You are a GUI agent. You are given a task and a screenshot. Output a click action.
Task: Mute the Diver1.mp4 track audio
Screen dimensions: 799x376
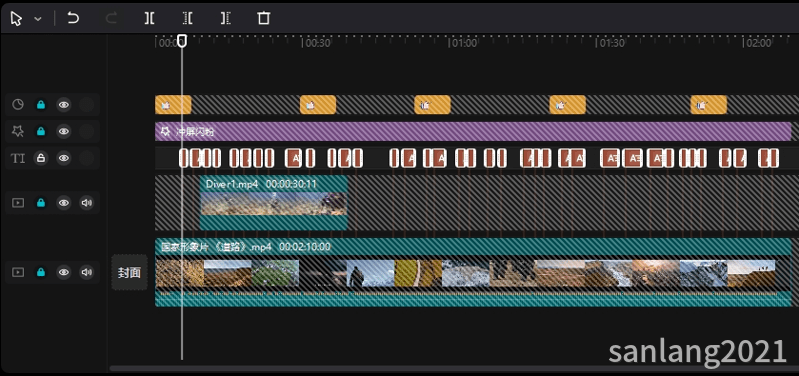click(x=87, y=203)
